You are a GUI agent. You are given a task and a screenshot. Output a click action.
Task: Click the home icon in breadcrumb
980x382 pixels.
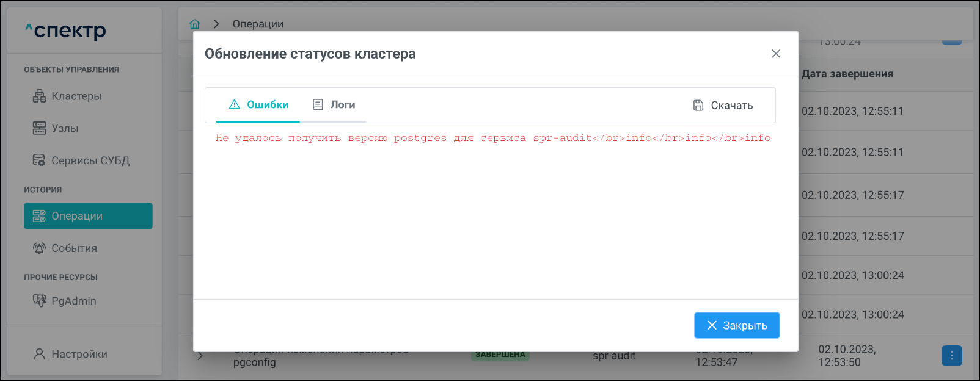tap(195, 24)
